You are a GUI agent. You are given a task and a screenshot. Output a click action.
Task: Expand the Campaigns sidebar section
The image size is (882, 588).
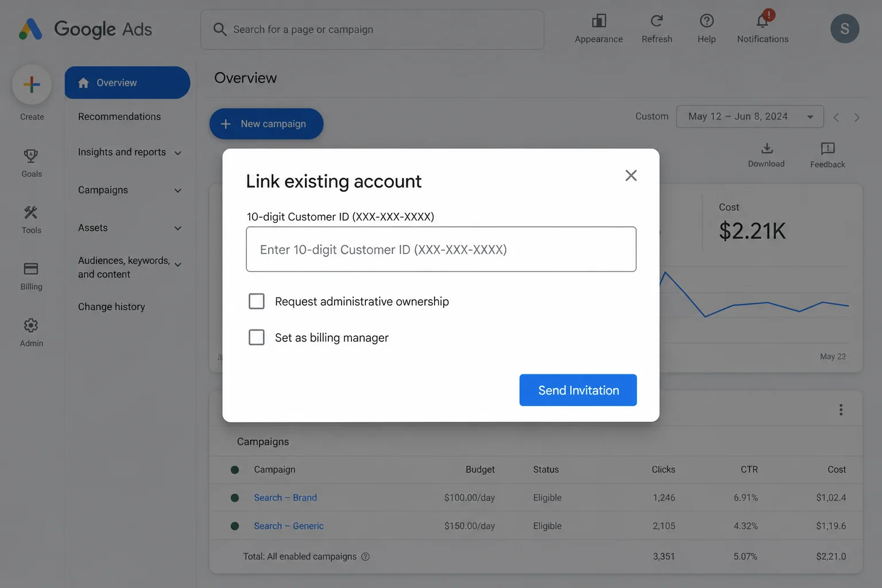click(177, 191)
